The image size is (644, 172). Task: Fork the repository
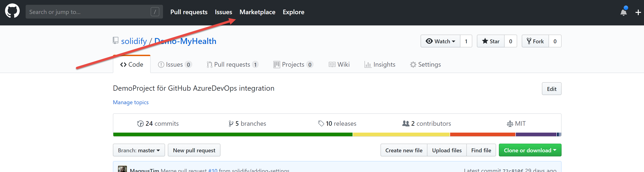tap(535, 41)
